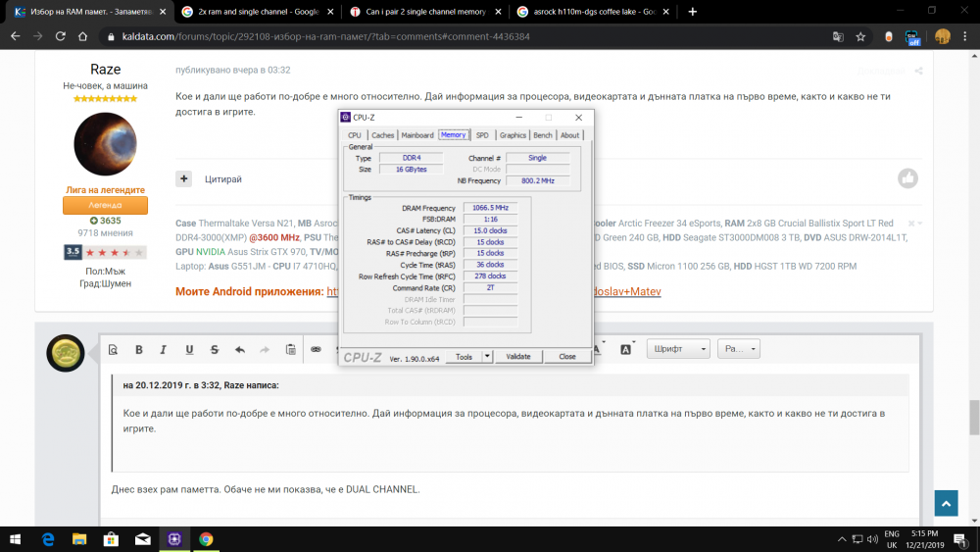Click the share icon on Raze's post
The image size is (980, 552).
click(x=918, y=71)
